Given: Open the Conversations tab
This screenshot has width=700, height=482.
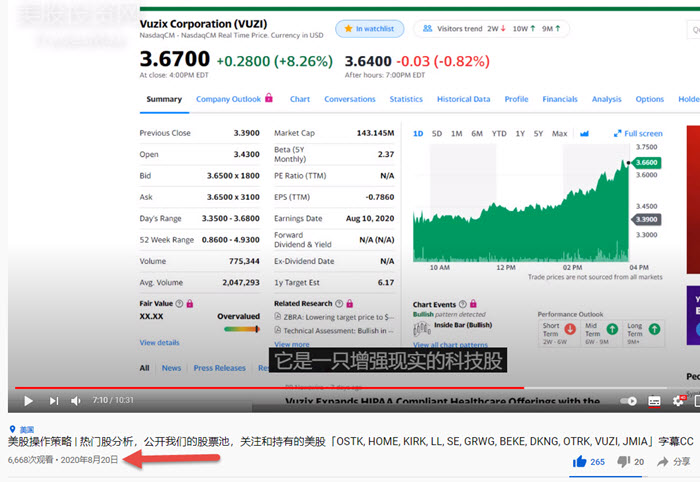Looking at the screenshot, I should tap(350, 99).
